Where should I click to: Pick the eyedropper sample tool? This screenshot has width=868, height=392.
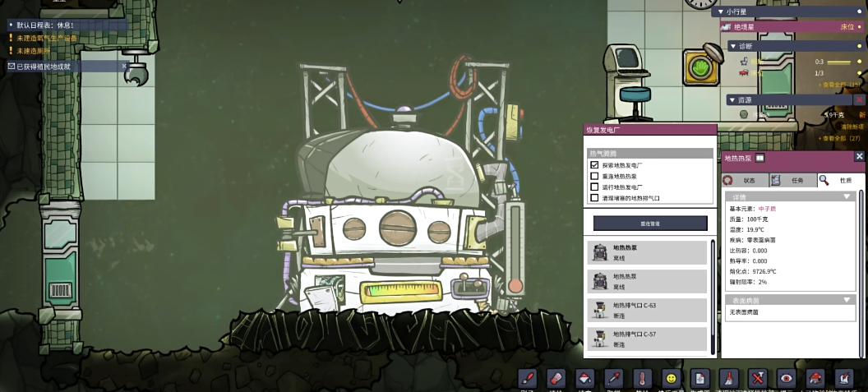tap(613, 379)
